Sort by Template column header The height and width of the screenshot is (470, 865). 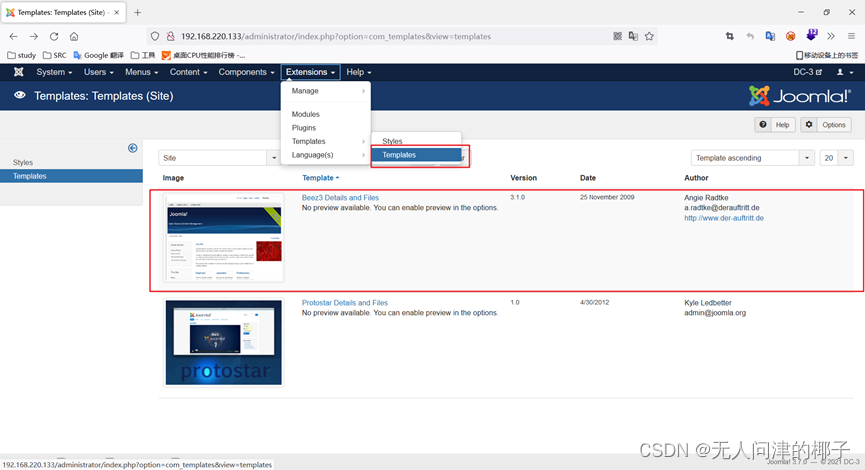point(321,178)
